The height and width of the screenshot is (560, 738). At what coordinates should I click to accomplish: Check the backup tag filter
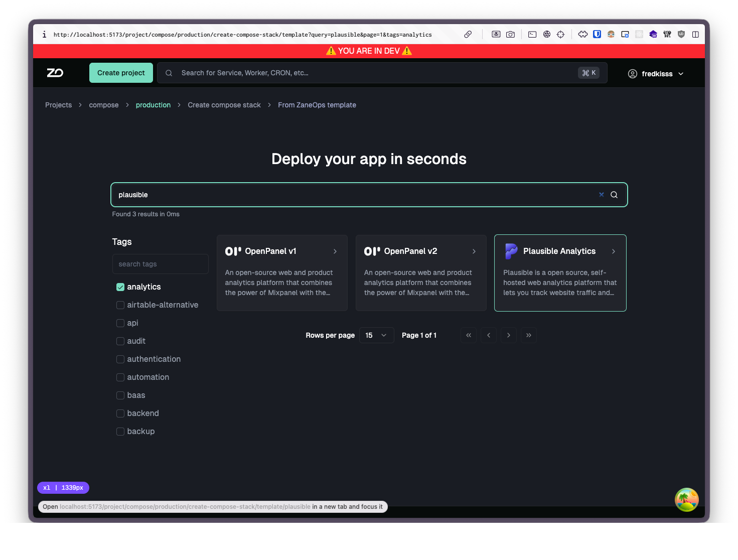120,432
